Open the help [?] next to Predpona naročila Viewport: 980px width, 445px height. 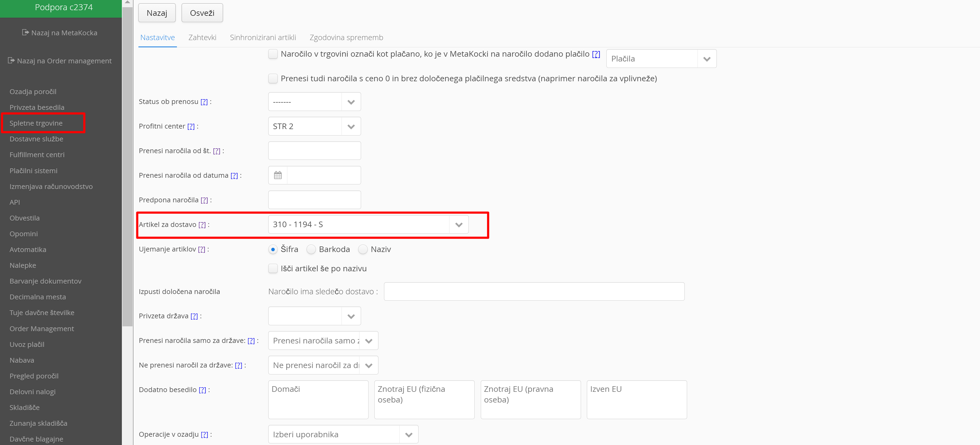coord(204,200)
